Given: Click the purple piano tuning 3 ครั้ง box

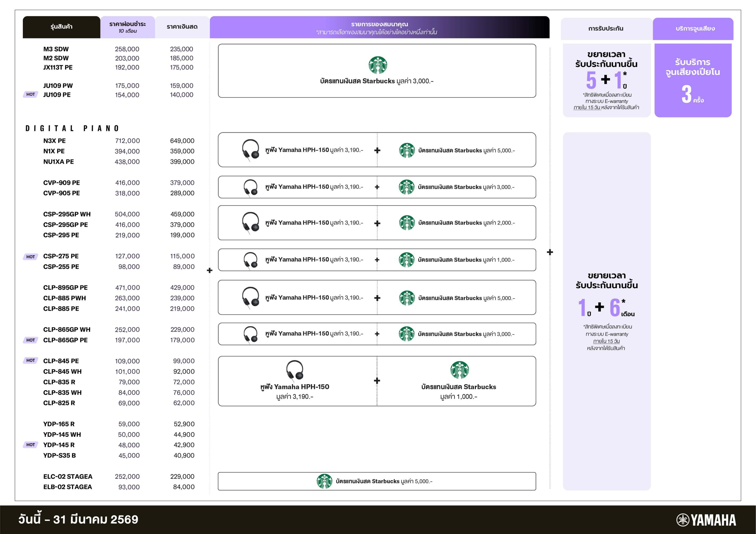Looking at the screenshot, I should [x=693, y=81].
